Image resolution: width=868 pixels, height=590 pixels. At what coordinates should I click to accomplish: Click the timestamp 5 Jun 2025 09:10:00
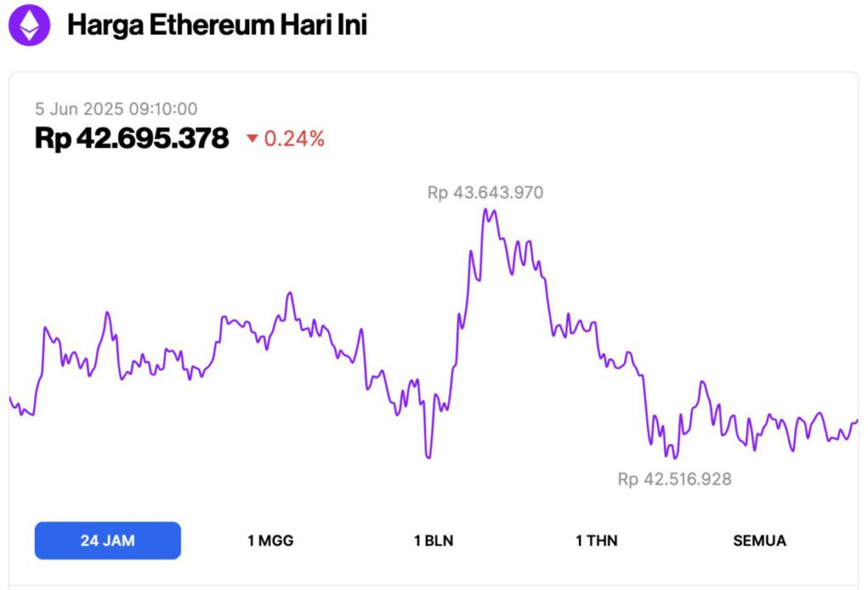116,109
